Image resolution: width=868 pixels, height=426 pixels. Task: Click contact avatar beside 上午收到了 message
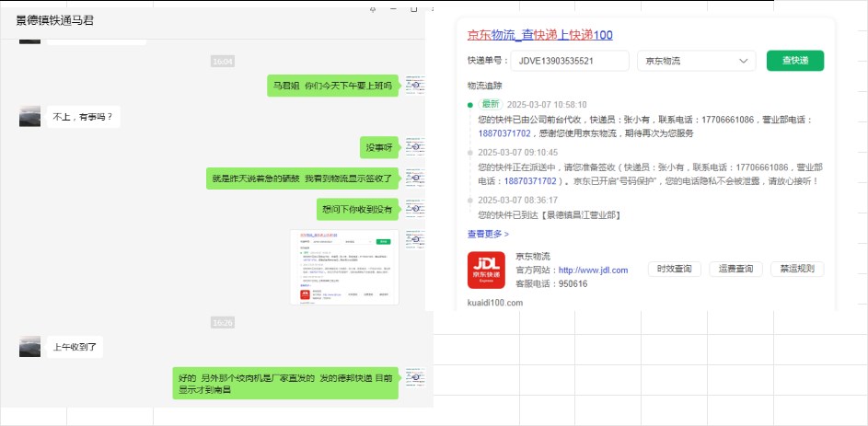29,347
